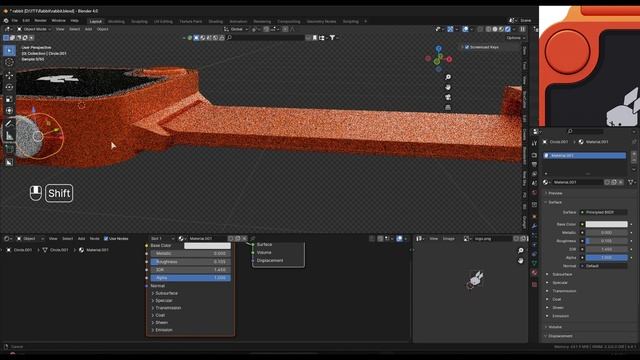Adjust the Alpha slider in Properties

(607, 258)
